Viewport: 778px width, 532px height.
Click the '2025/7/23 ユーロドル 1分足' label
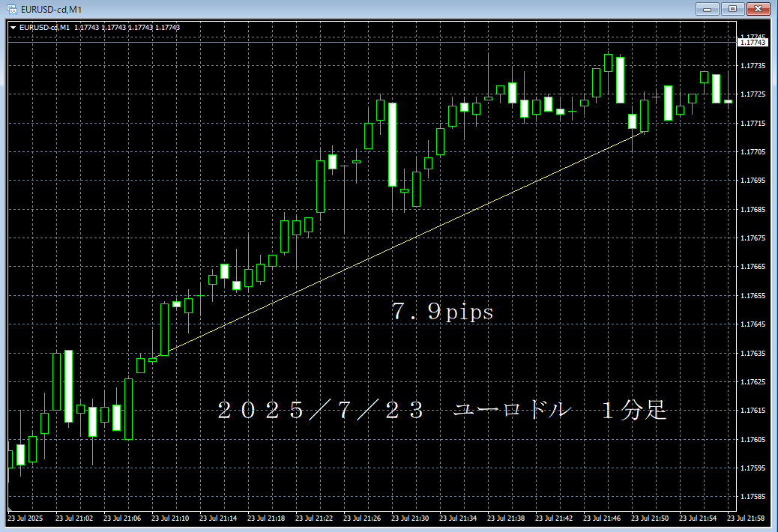pyautogui.click(x=442, y=411)
